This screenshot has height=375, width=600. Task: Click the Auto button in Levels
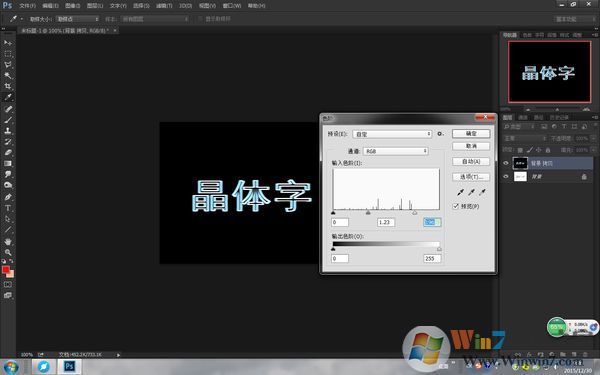pos(471,161)
